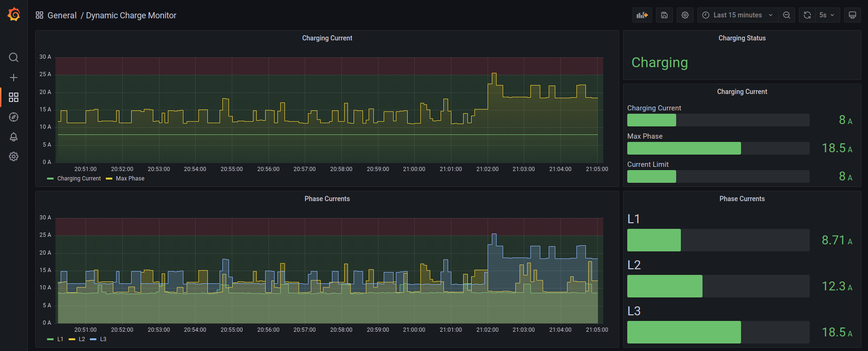Toggle L3 series in legend
Screen dimensions: 868x351
pos(103,339)
